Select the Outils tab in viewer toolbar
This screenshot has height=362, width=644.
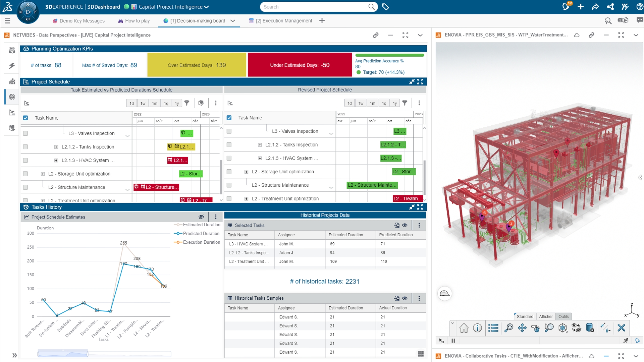click(563, 316)
